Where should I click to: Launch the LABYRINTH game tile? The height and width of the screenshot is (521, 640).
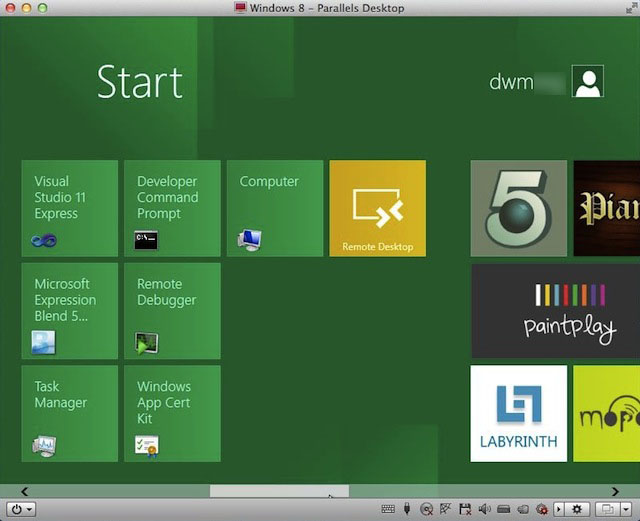click(519, 414)
